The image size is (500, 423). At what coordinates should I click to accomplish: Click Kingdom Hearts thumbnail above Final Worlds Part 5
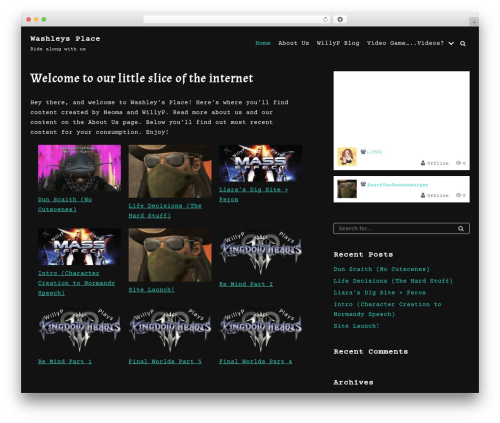point(170,329)
